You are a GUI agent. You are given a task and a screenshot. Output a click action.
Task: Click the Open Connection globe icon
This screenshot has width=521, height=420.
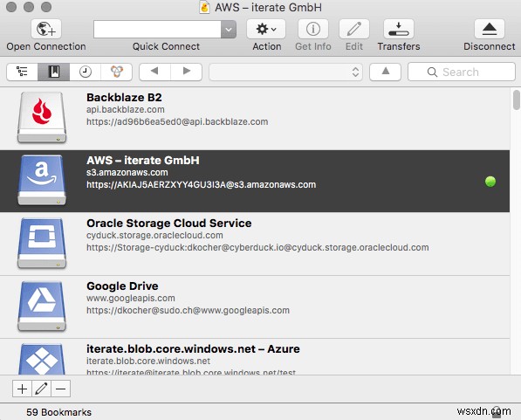(x=46, y=29)
